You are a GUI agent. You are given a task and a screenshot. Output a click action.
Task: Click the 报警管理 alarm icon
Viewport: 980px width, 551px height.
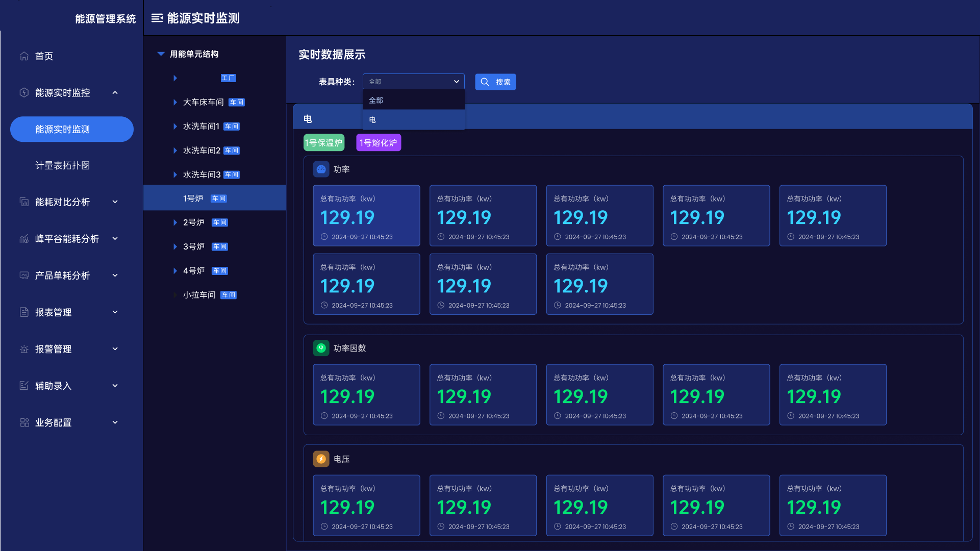24,349
